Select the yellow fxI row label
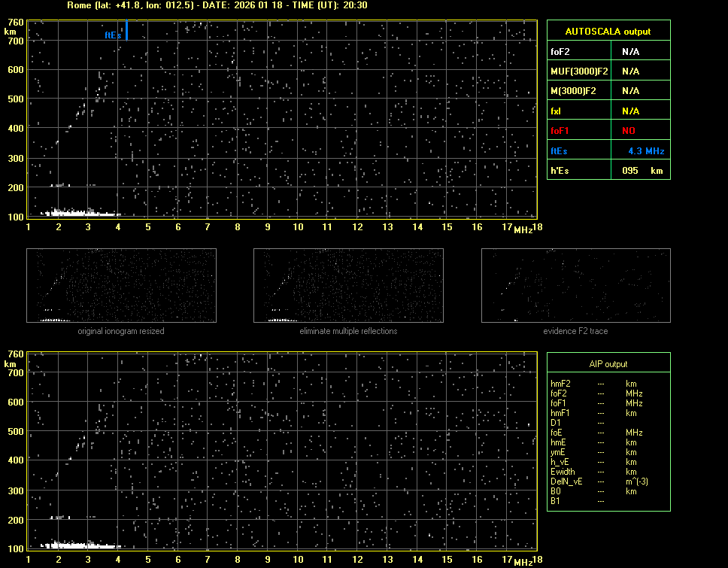Image resolution: width=728 pixels, height=568 pixels. 557,111
